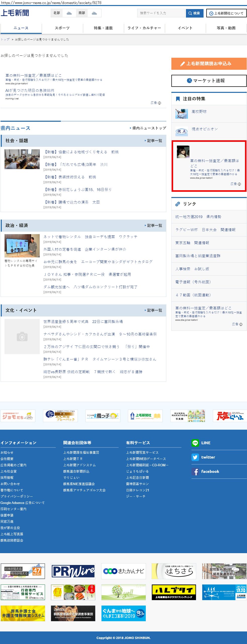
Task: Click the 広告 info icon in sidebar ad
Action: tap(239, 184)
